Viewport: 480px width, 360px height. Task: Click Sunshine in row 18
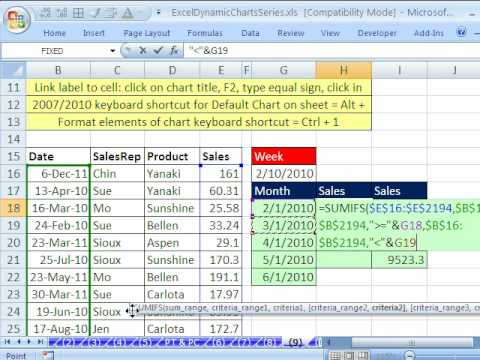click(x=172, y=208)
